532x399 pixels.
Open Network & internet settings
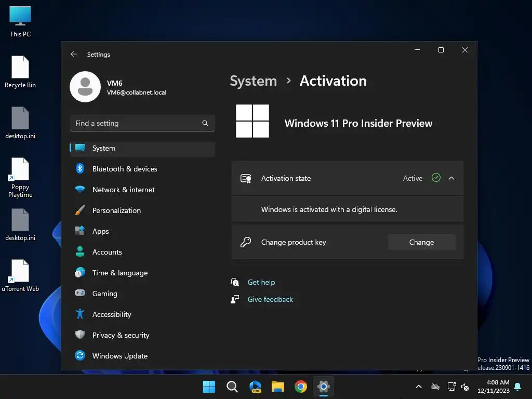pyautogui.click(x=142, y=190)
